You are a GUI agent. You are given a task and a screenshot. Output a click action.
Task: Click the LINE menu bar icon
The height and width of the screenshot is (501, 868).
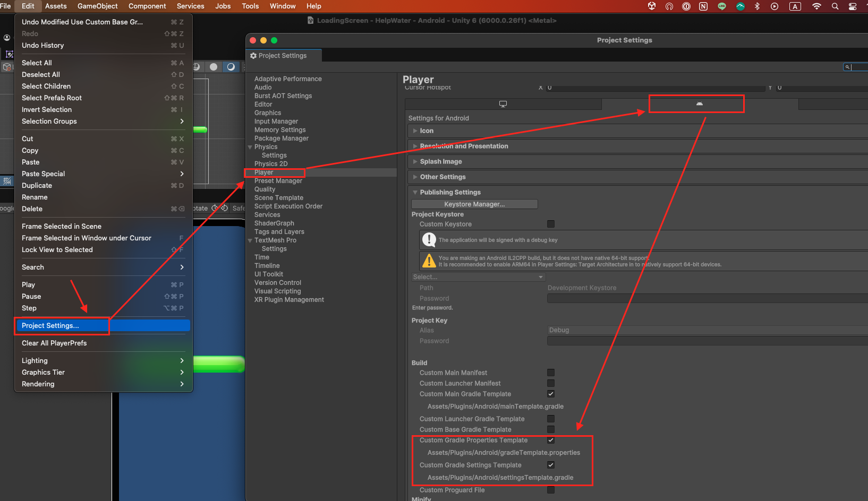[722, 6]
